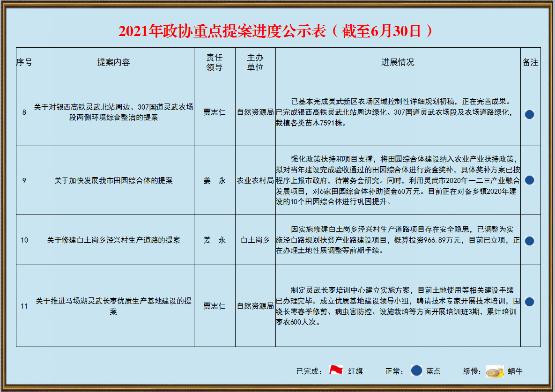Click 自然资源局 in row 8
555x392 pixels.
pos(255,112)
